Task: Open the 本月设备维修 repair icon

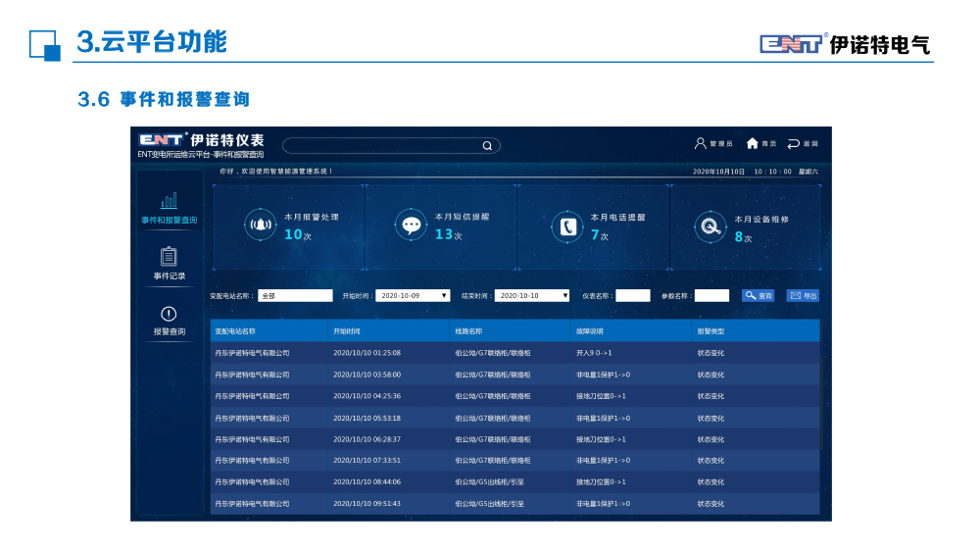Action: click(x=710, y=226)
